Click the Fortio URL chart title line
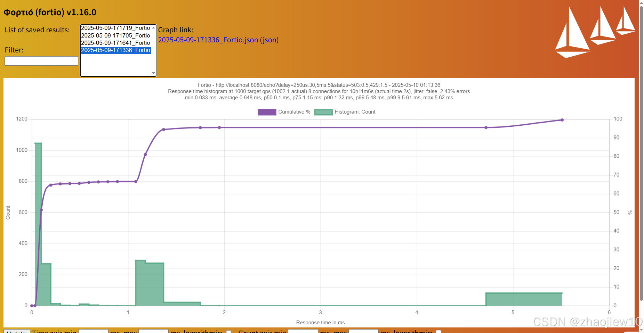Image resolution: width=644 pixels, height=333 pixels. pos(319,85)
